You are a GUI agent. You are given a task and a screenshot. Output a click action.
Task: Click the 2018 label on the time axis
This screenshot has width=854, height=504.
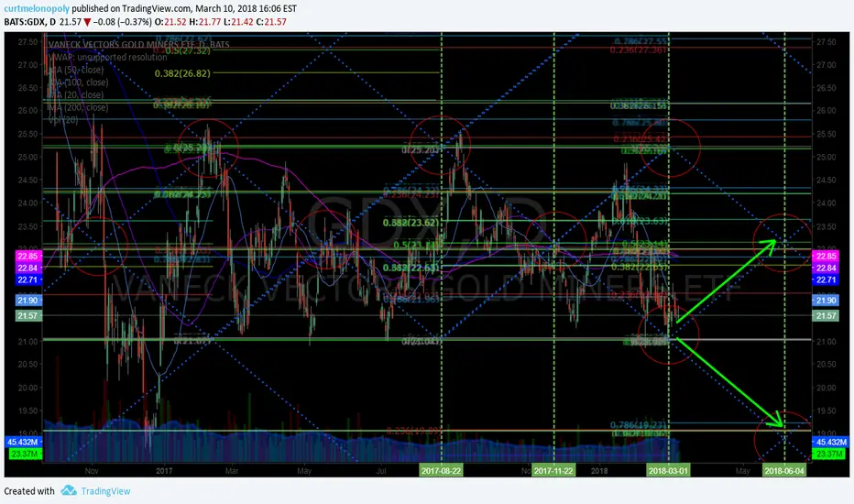click(599, 470)
